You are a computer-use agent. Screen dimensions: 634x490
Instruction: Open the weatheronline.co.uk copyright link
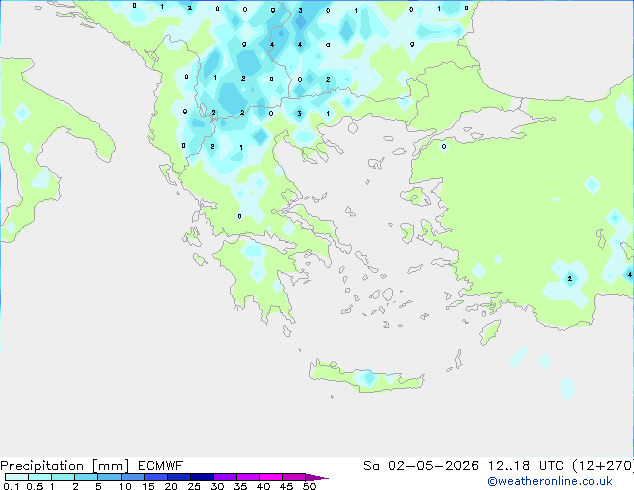[550, 481]
